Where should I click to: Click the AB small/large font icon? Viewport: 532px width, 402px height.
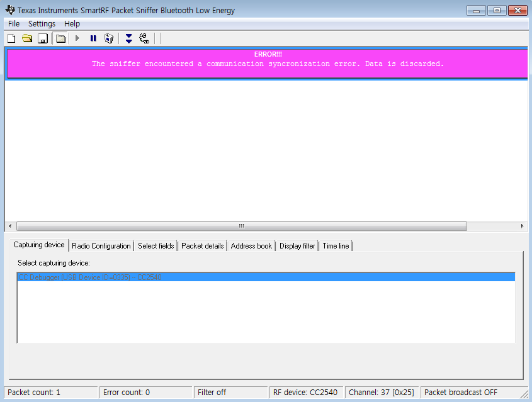click(144, 38)
